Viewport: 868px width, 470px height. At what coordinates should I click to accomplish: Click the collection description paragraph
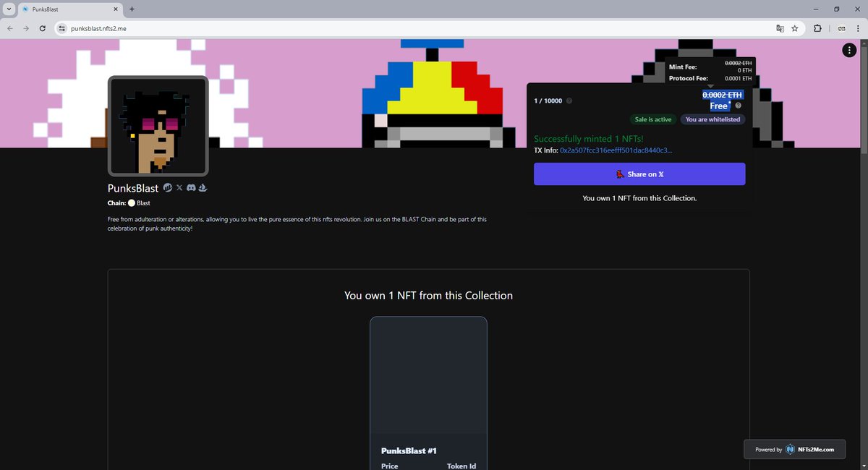297,223
